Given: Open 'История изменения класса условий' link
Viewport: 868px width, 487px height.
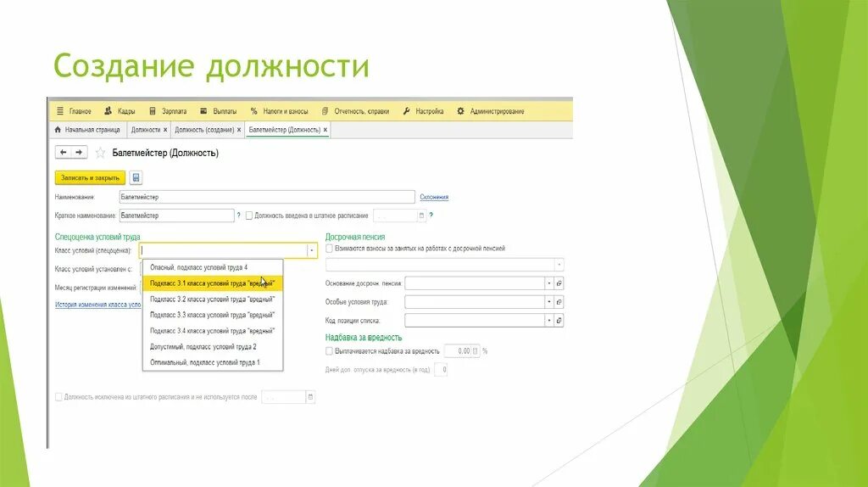Looking at the screenshot, I should [98, 305].
